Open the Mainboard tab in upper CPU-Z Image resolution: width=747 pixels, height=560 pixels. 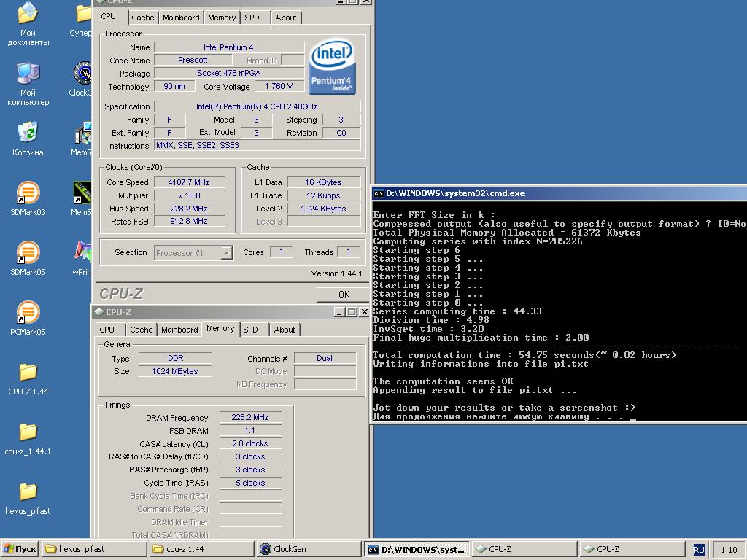click(181, 17)
